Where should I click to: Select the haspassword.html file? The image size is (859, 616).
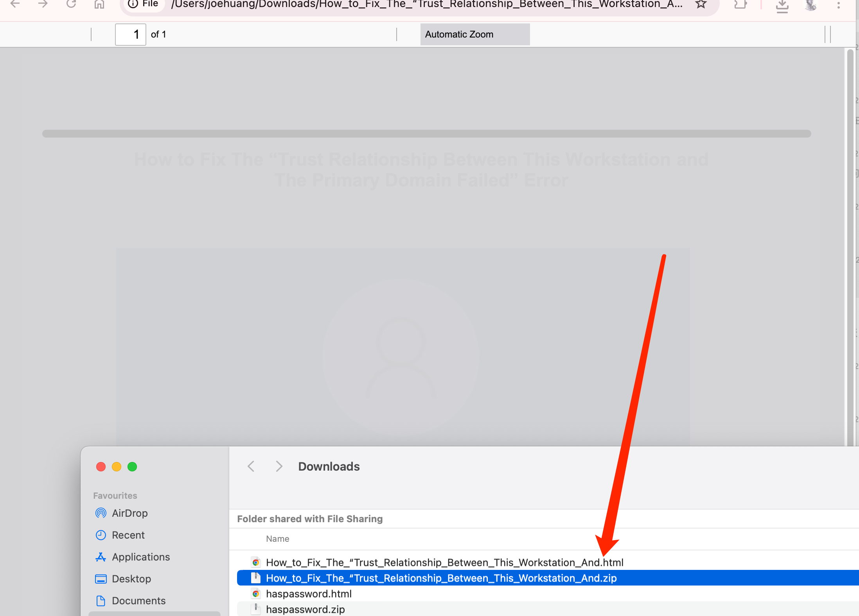click(309, 593)
